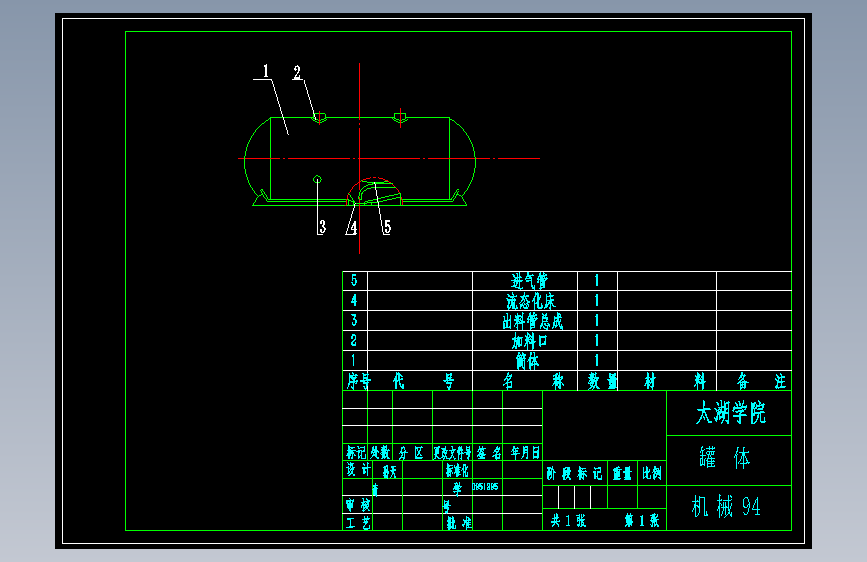Viewport: 867px width, 562px height.
Task: Click the class label 机械94
Action: click(726, 507)
